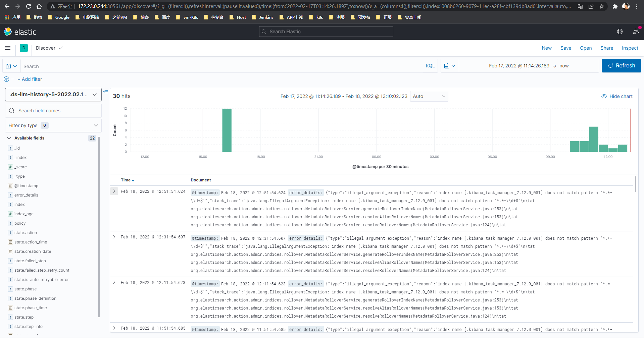644x338 pixels.
Task: Expand the 12:11:54.623 document row
Action: pyautogui.click(x=114, y=282)
